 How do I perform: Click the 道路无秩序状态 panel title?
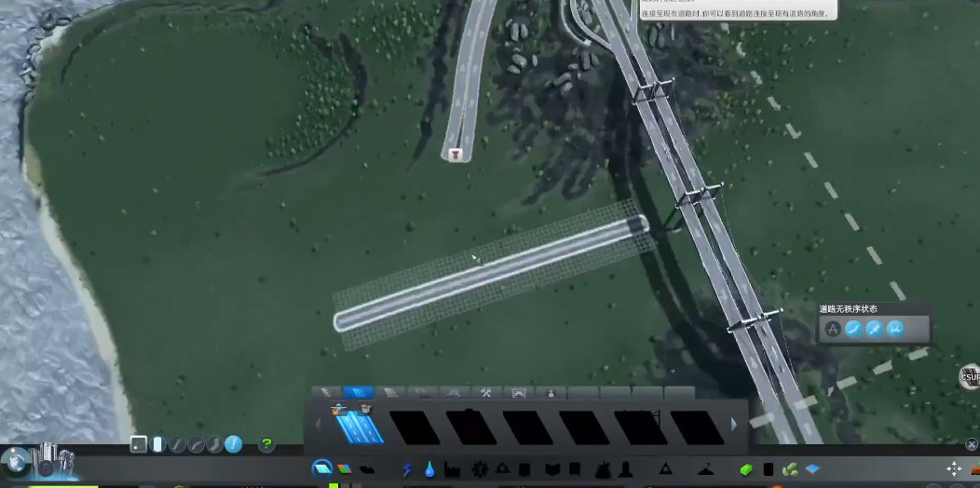[848, 308]
